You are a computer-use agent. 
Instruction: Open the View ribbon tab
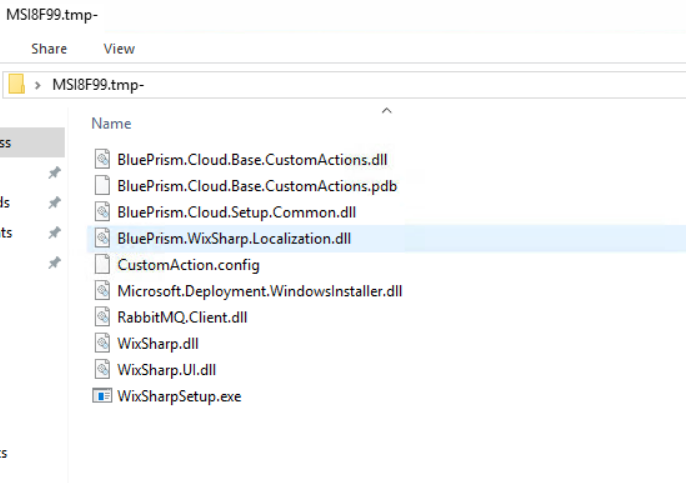(x=119, y=49)
